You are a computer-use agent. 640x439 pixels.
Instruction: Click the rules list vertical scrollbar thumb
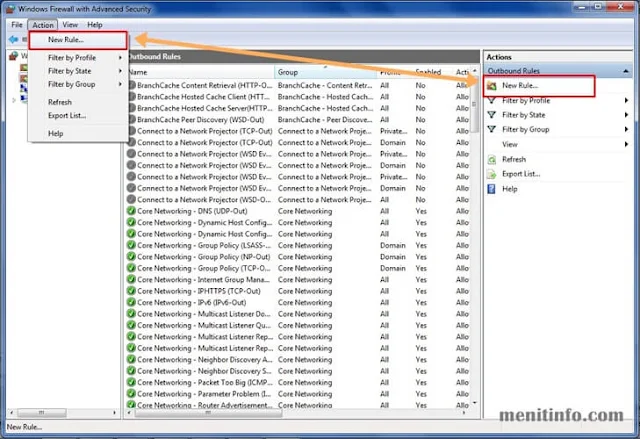(474, 104)
